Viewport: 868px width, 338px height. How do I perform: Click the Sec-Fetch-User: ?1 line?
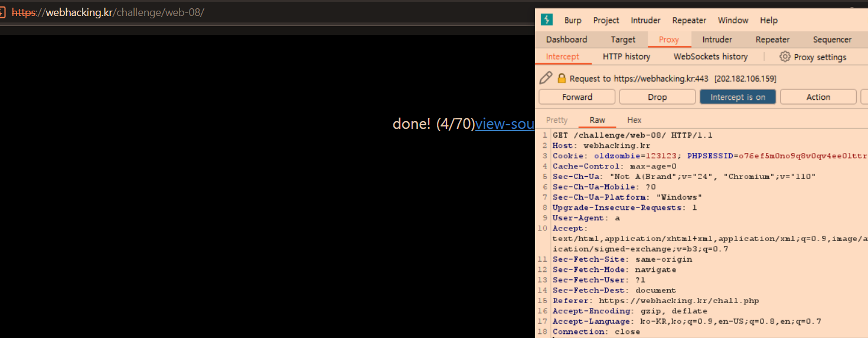click(x=599, y=280)
